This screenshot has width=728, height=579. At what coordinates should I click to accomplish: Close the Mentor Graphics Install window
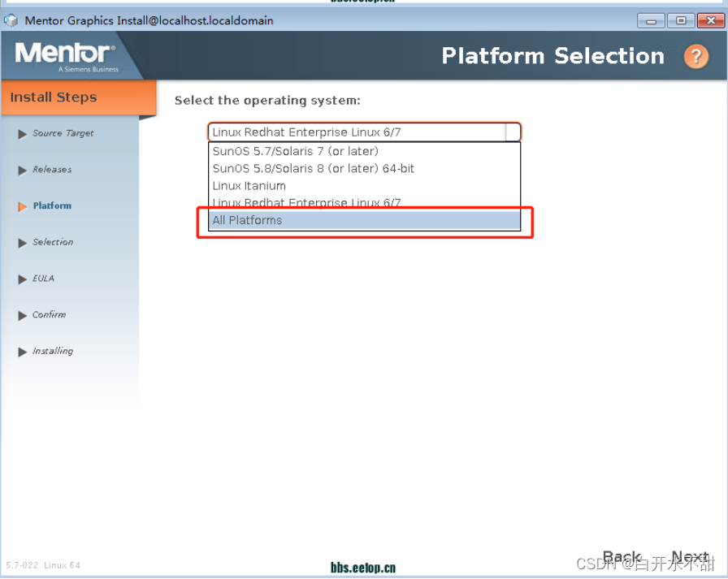[710, 21]
